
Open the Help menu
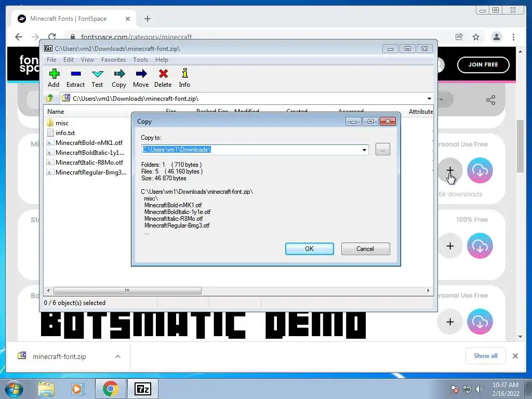click(162, 60)
